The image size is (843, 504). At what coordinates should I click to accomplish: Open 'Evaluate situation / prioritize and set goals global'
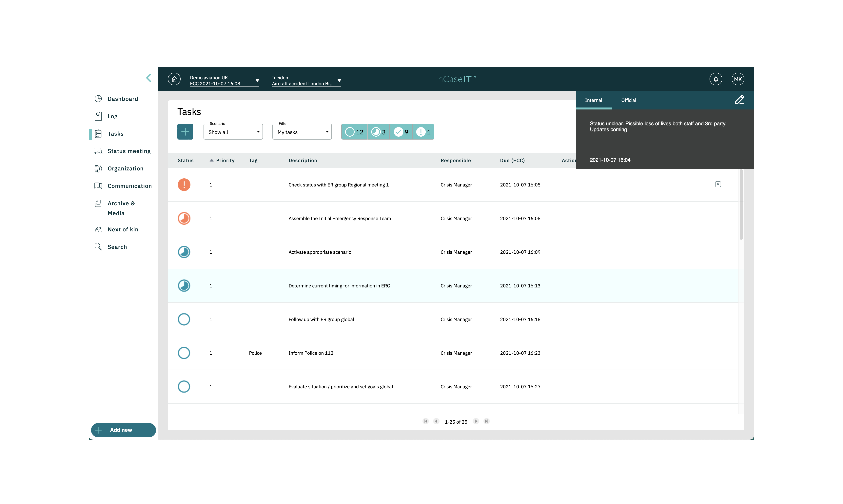pyautogui.click(x=341, y=386)
